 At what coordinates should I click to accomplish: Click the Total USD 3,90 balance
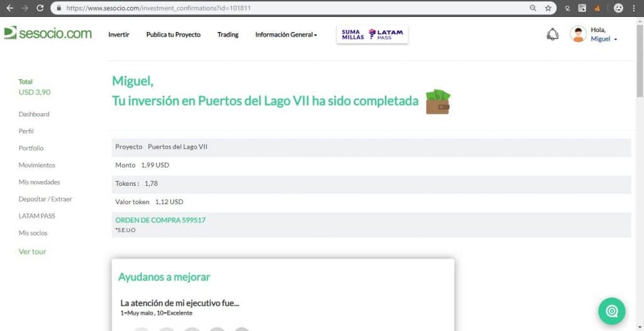coord(35,87)
